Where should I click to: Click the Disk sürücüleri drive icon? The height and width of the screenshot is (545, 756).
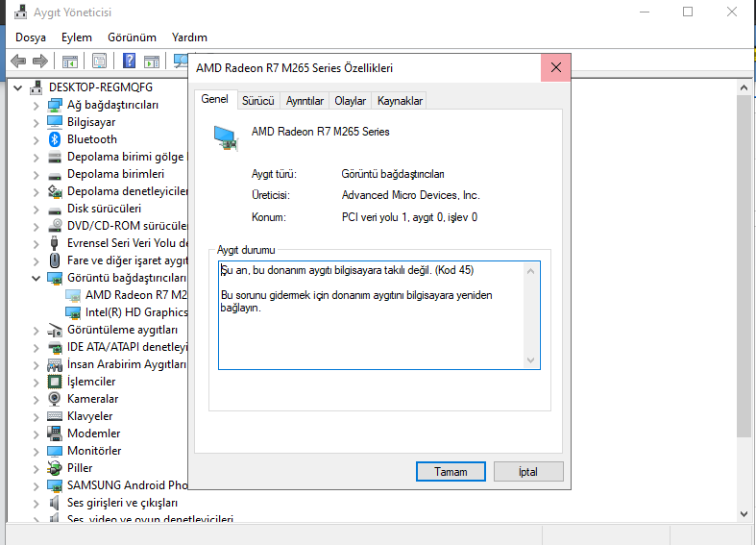(x=55, y=210)
